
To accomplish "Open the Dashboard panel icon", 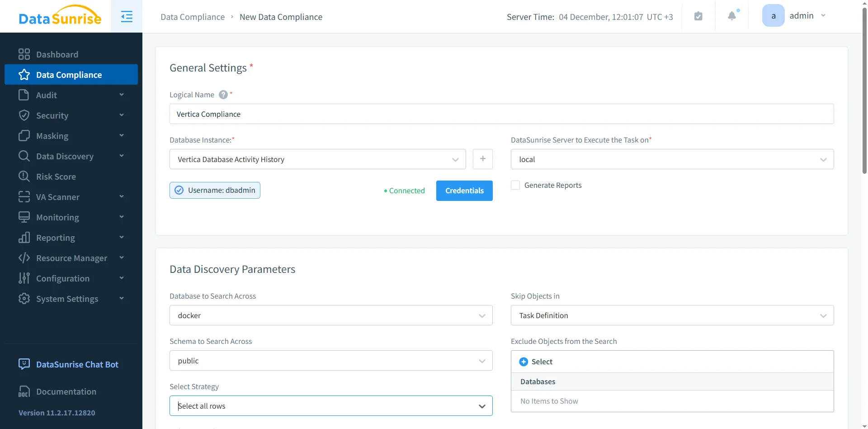I will point(24,54).
